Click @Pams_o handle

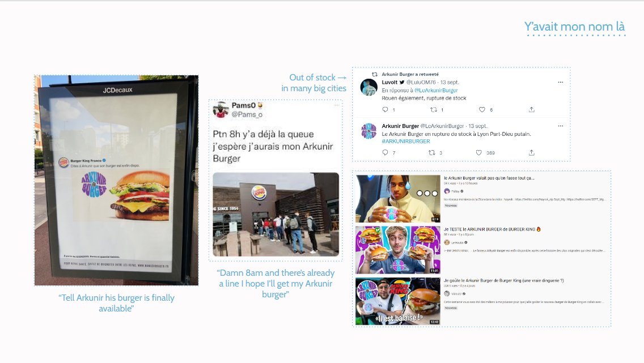click(247, 114)
